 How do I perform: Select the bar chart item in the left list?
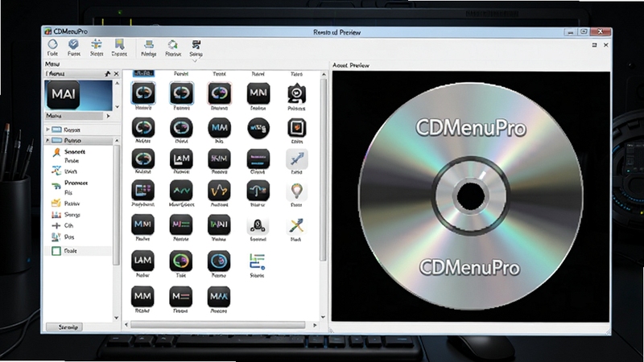[x=66, y=215]
